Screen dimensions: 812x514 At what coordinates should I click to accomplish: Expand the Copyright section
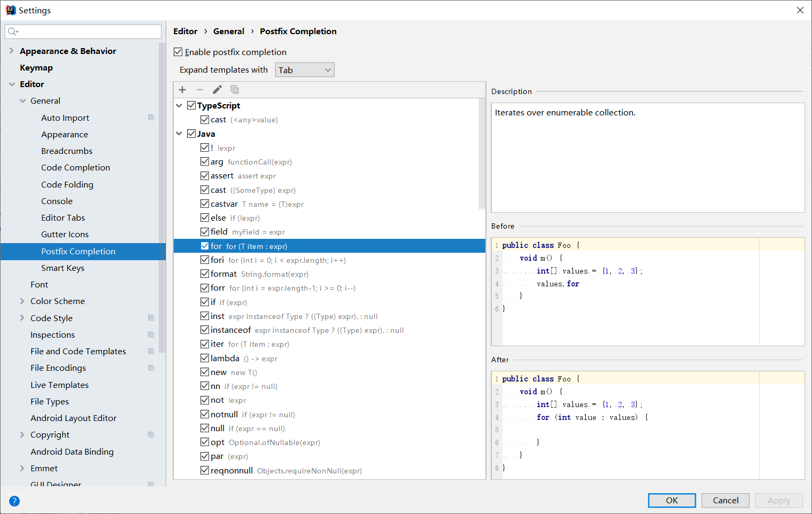[x=22, y=435]
